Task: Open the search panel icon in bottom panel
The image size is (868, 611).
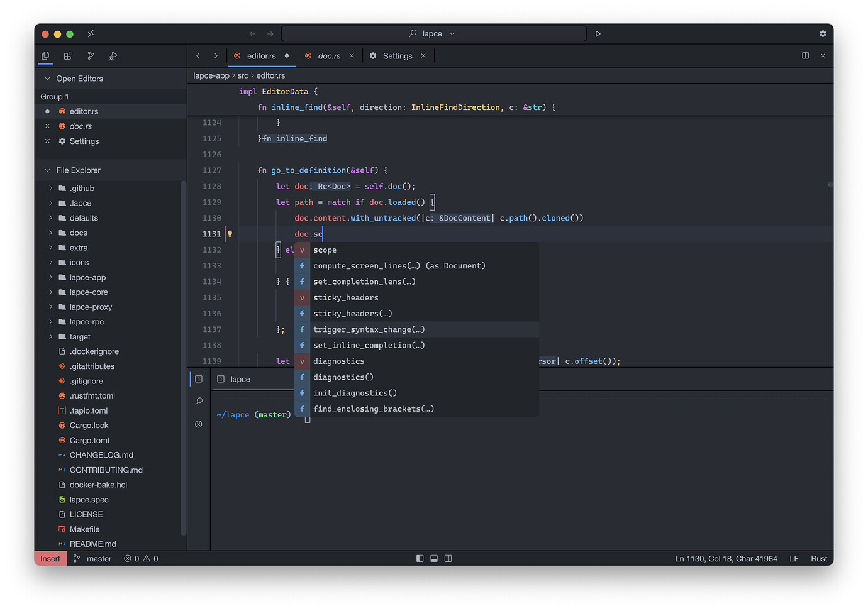Action: click(x=199, y=402)
